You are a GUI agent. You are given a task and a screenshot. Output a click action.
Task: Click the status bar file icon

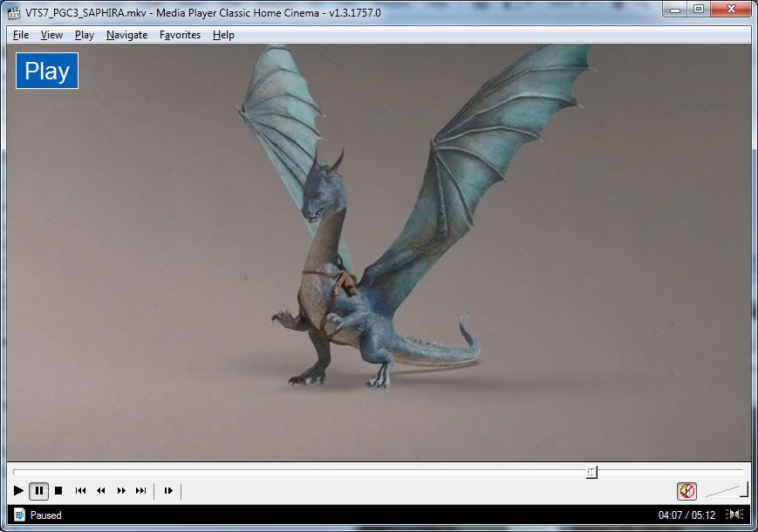pyautogui.click(x=19, y=515)
